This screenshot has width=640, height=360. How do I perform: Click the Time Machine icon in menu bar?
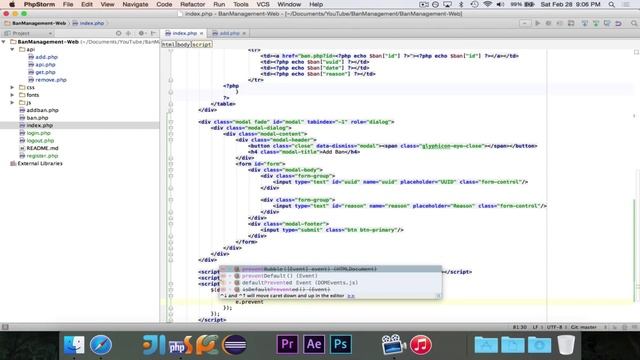474,4
